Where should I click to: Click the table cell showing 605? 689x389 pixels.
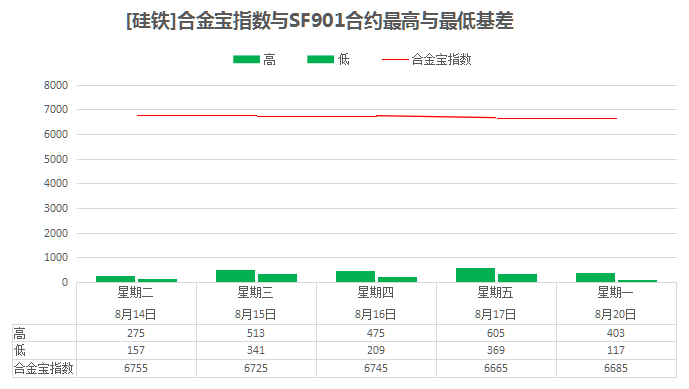pyautogui.click(x=496, y=333)
